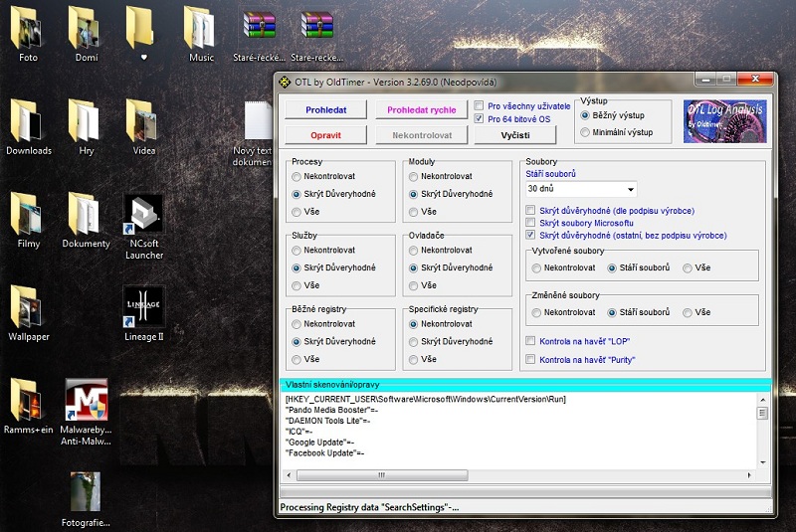The width and height of the screenshot is (796, 532).
Task: Toggle Pro 64 bitové OS checkbox
Action: (479, 118)
